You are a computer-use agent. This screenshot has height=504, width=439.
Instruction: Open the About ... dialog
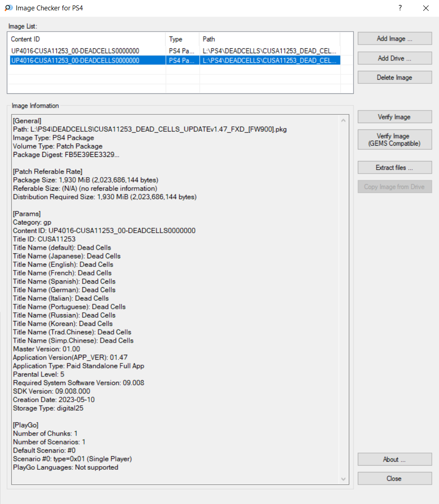[x=395, y=459]
